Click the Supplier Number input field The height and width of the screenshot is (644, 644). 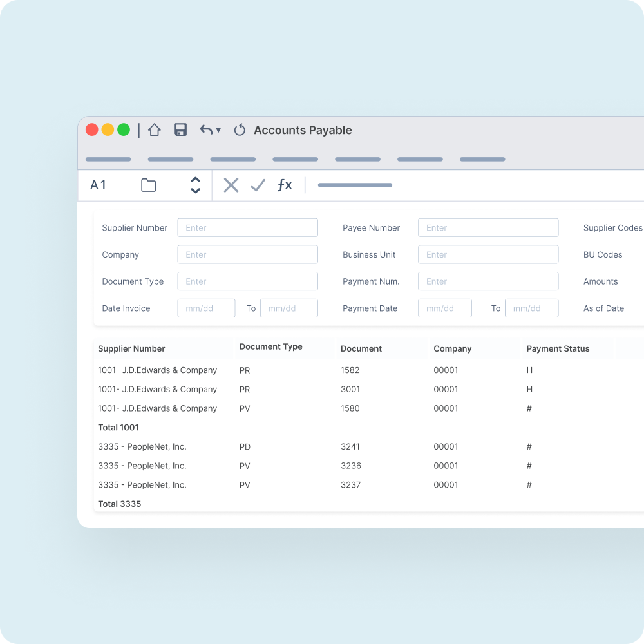click(247, 227)
